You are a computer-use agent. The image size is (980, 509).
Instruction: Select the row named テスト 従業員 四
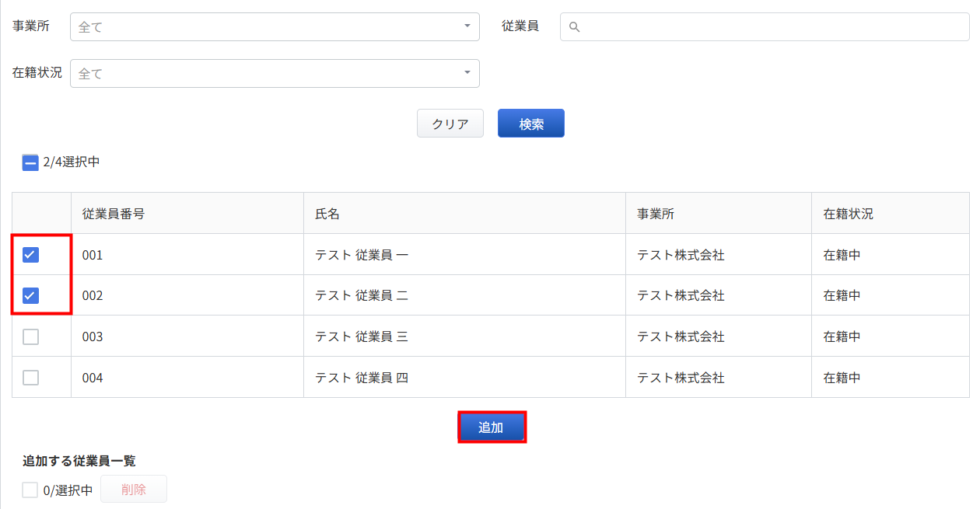(x=362, y=378)
